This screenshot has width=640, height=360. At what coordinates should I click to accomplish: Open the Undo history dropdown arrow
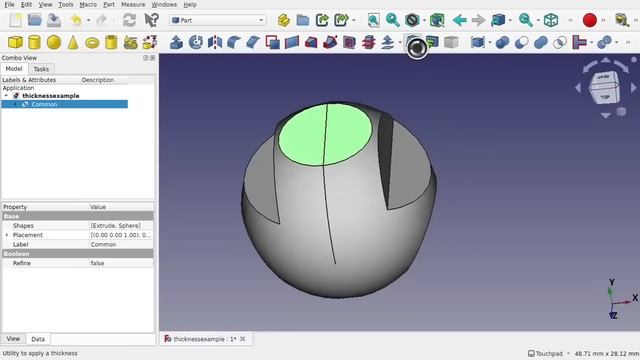click(88, 20)
